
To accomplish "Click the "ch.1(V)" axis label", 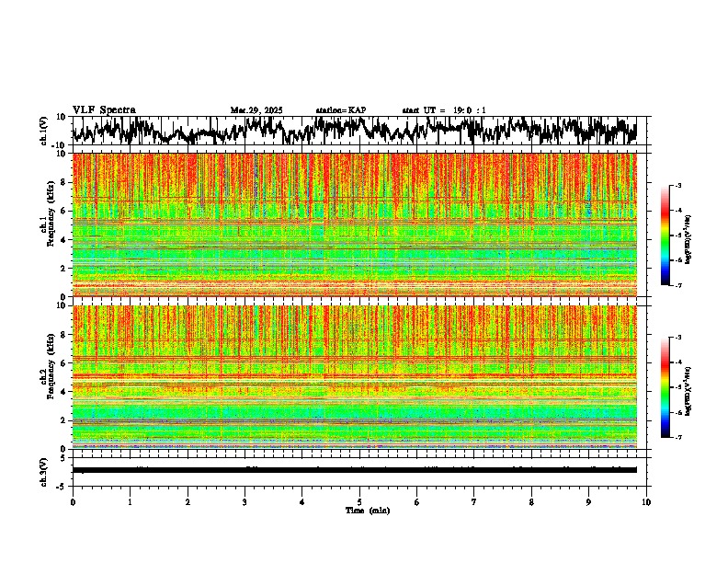I will pos(44,131).
